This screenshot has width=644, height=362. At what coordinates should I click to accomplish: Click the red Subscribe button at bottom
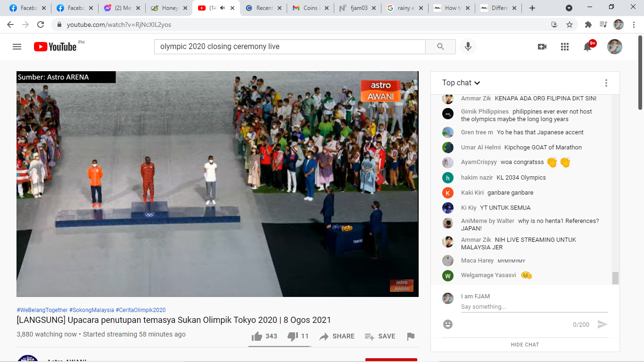pyautogui.click(x=391, y=360)
